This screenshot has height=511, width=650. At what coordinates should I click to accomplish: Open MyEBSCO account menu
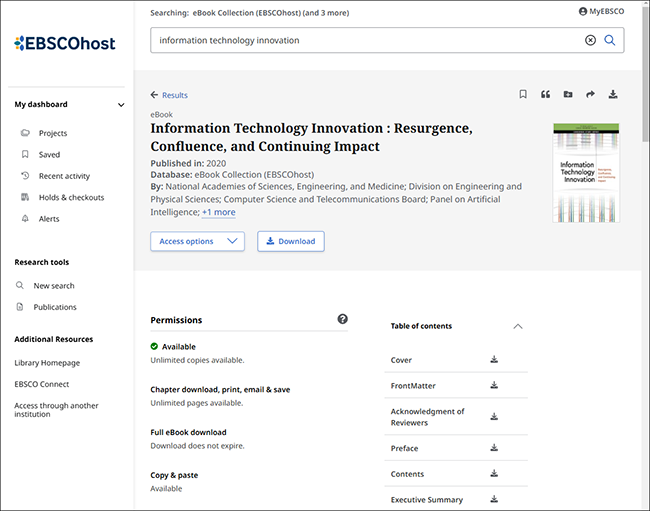click(x=601, y=11)
